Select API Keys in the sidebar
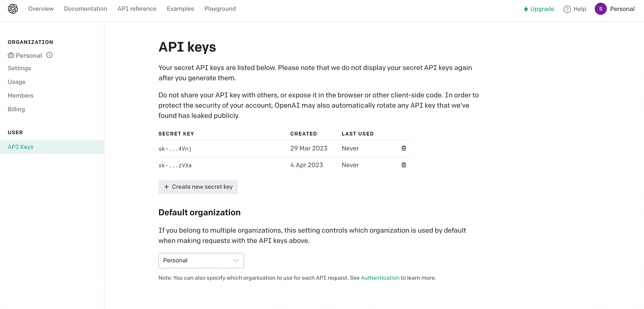 point(21,147)
